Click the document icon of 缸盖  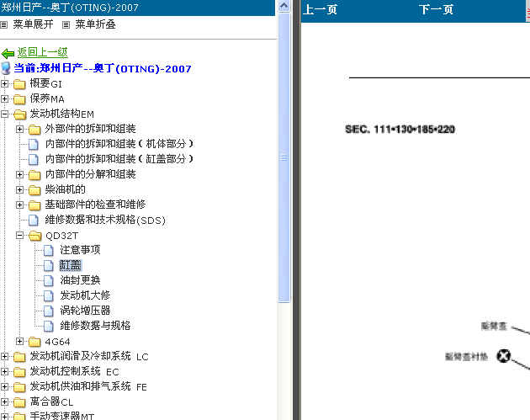tap(49, 266)
